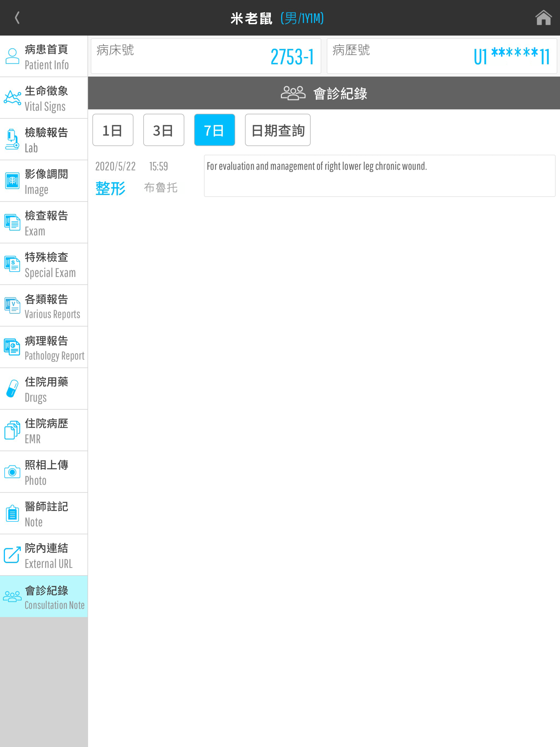Click the External URL arrow icon
This screenshot has height=747, width=560.
13,555
